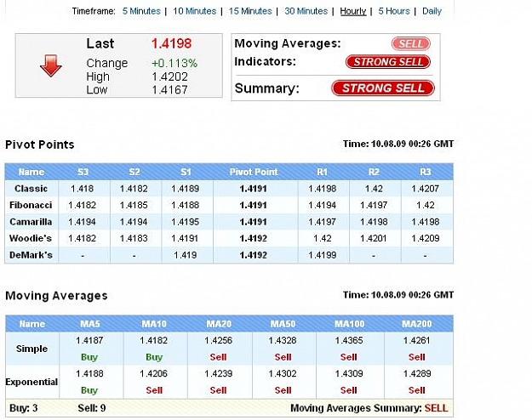Click the MA5 column header
This screenshot has height=420, width=532.
pos(90,324)
